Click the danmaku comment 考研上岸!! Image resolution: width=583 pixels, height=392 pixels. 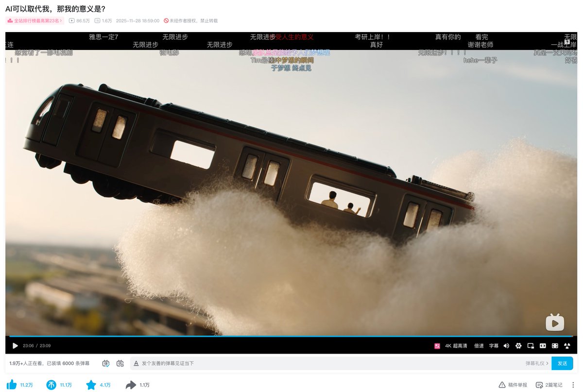click(373, 37)
